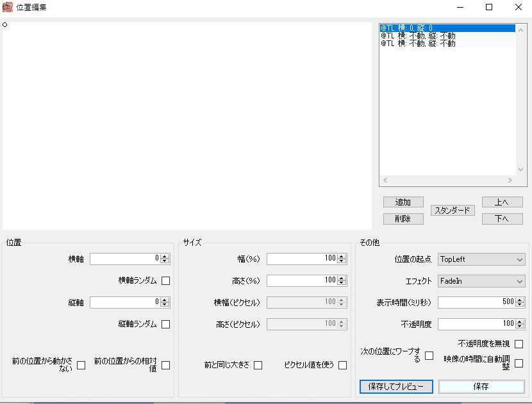Toggle 映像の時間に自動調整 checkbox
Viewport: 532px width, 404px height.
tap(519, 363)
